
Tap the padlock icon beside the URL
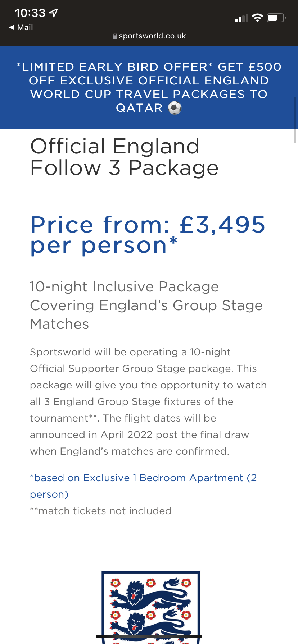click(115, 36)
